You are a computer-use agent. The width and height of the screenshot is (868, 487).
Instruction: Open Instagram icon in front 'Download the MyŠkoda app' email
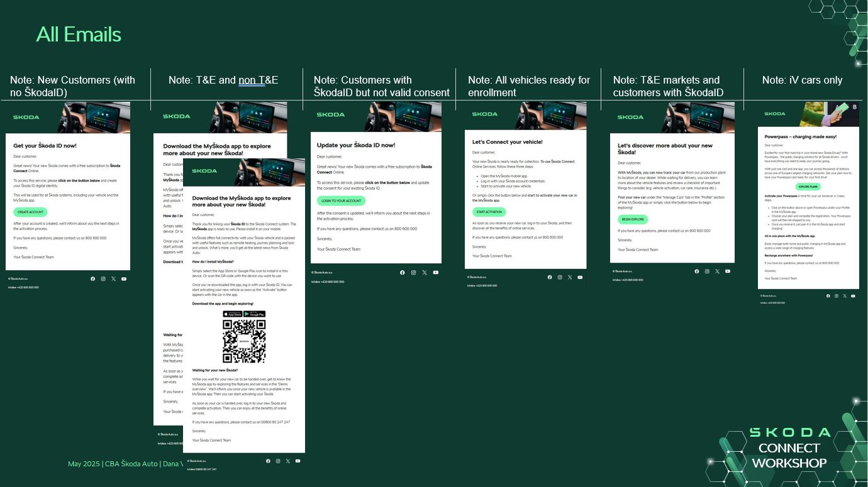coord(278,461)
